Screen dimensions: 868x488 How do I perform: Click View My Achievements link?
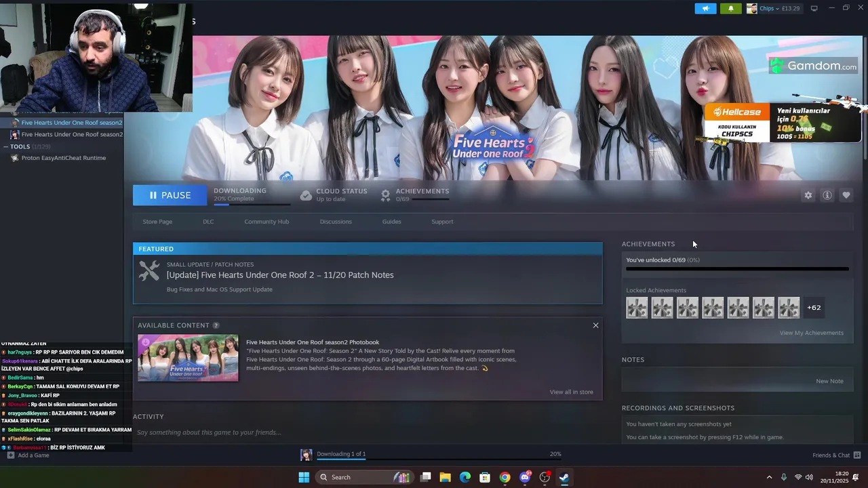pos(811,333)
